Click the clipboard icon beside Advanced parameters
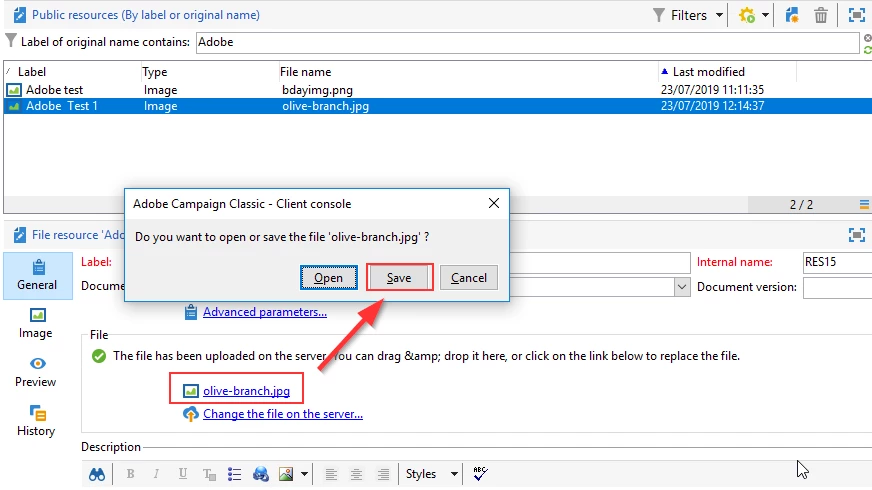The image size is (872, 490). pyautogui.click(x=191, y=312)
